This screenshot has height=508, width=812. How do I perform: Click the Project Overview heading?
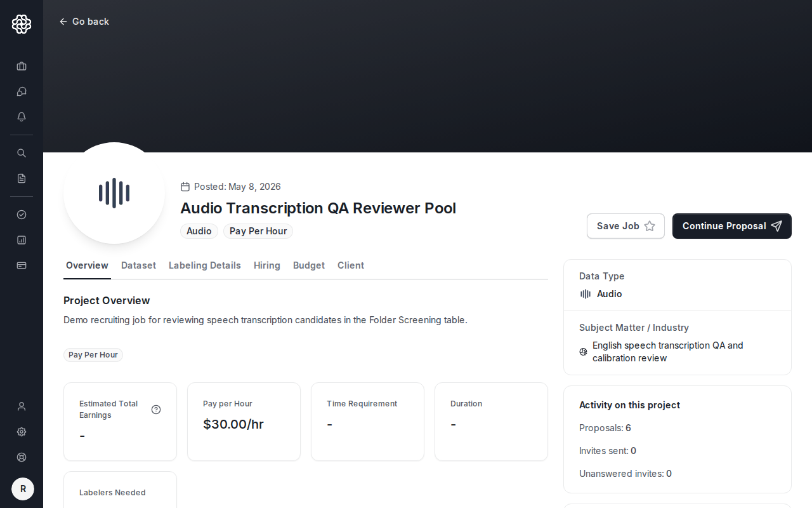point(107,300)
